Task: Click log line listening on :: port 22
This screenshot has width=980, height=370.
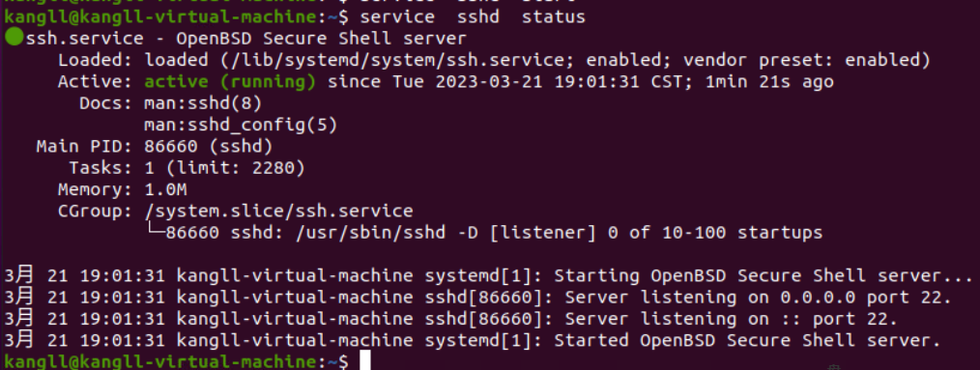Action: (x=451, y=320)
